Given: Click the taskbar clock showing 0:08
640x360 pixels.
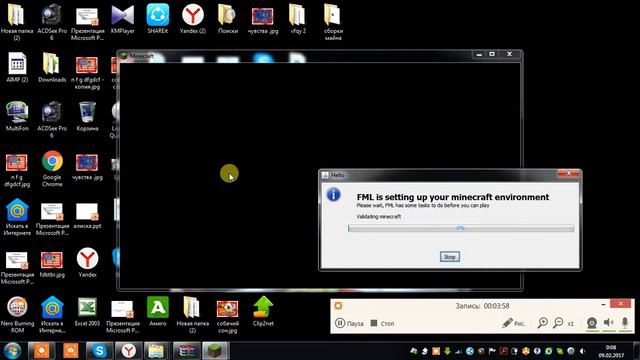Looking at the screenshot, I should [611, 351].
